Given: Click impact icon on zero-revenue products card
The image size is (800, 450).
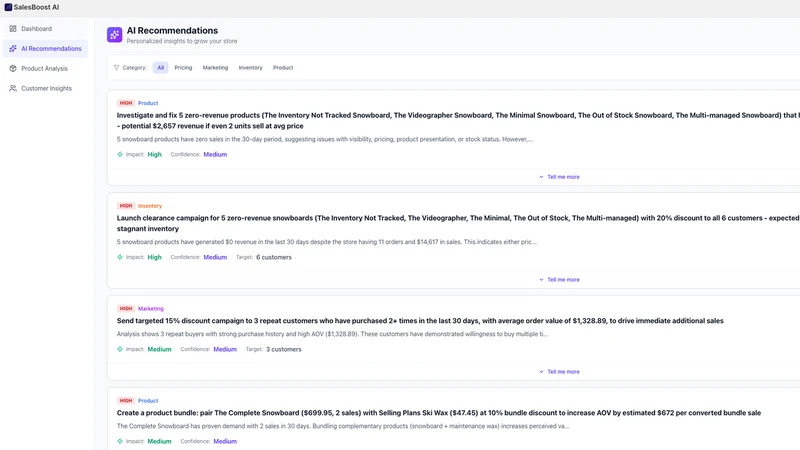Looking at the screenshot, I should pyautogui.click(x=120, y=154).
